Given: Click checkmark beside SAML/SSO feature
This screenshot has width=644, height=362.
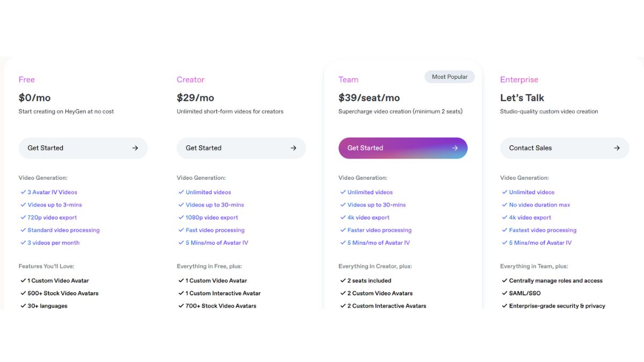Looking at the screenshot, I should [x=504, y=293].
